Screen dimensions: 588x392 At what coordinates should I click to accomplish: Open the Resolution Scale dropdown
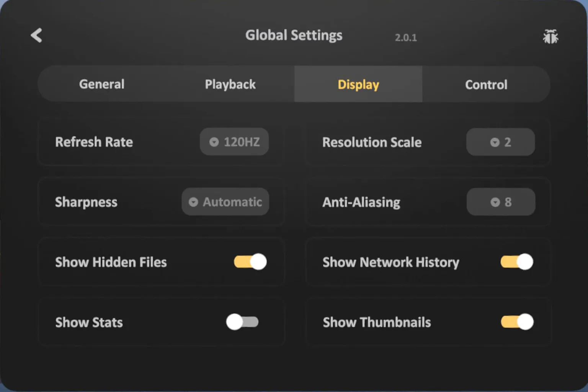tap(500, 142)
